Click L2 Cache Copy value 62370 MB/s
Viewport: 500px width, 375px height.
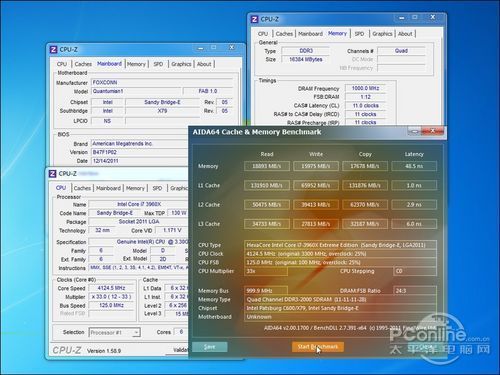tap(365, 205)
